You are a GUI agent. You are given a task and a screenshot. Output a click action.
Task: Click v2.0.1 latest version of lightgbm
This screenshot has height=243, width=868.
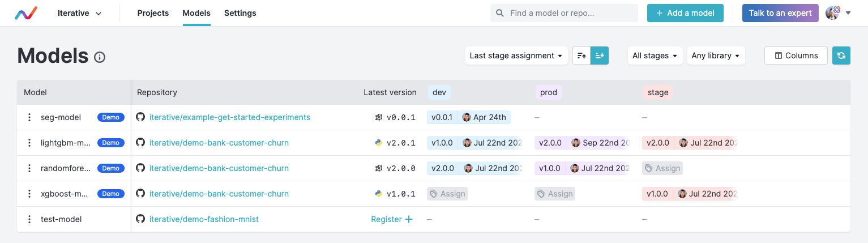coord(401,143)
